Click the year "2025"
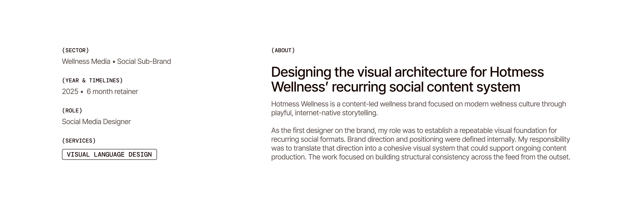Image resolution: width=644 pixels, height=208 pixels. [70, 92]
